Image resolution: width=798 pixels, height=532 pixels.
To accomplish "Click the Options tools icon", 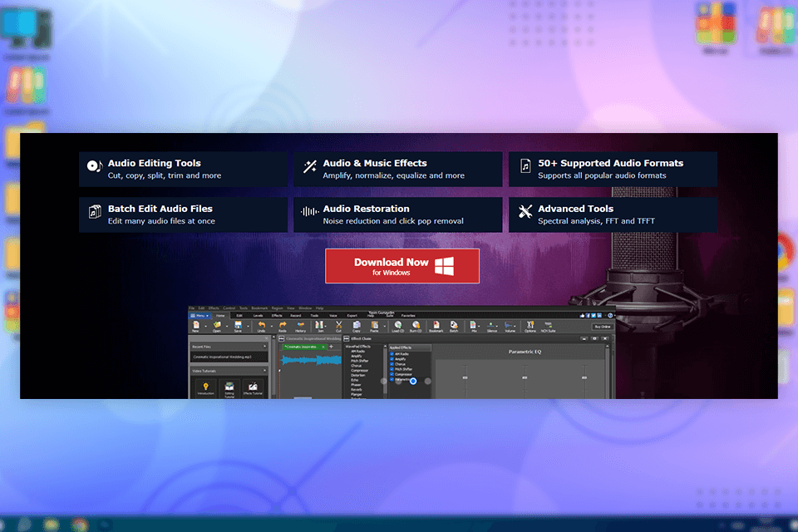I will point(530,326).
